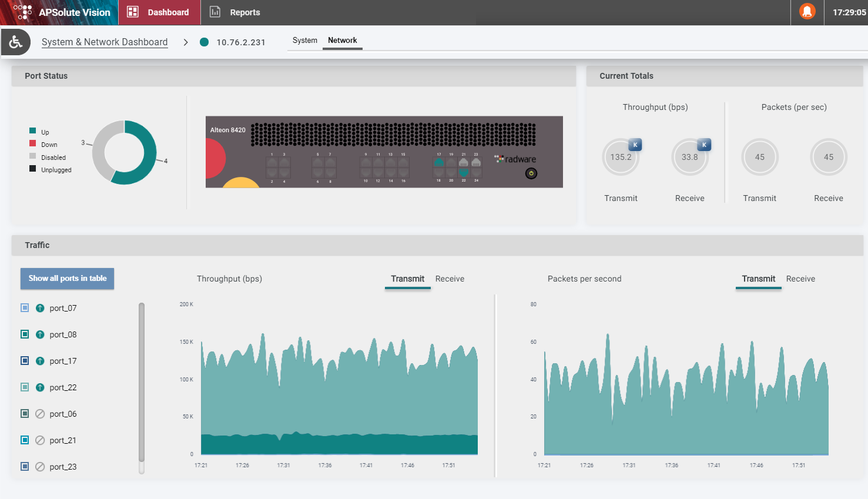This screenshot has width=868, height=499.
Task: Click the port_23 disabled status icon
Action: 40,467
